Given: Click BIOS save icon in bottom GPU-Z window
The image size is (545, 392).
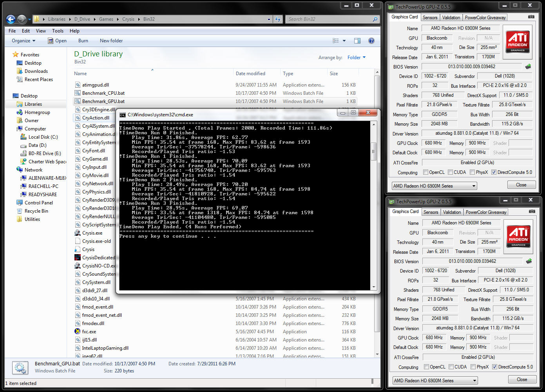Looking at the screenshot, I should [529, 261].
